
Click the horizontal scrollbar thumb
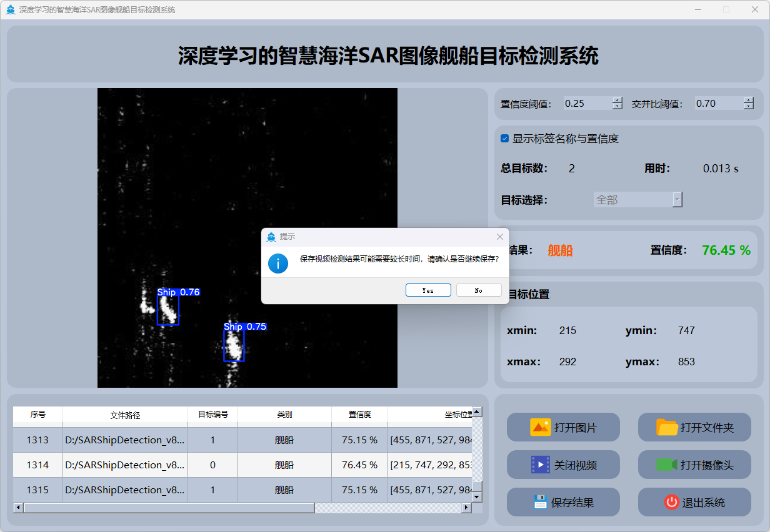169,508
